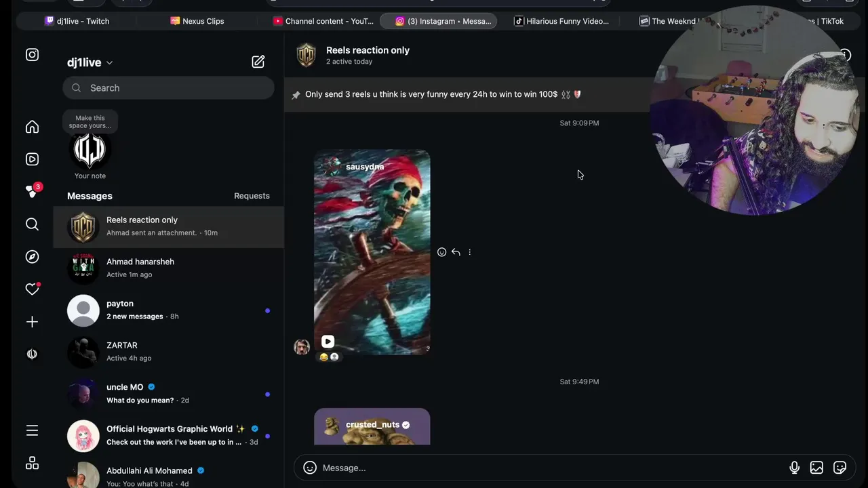868x488 pixels.
Task: Open the crusted_nuts reel thumbnail
Action: coord(372,427)
